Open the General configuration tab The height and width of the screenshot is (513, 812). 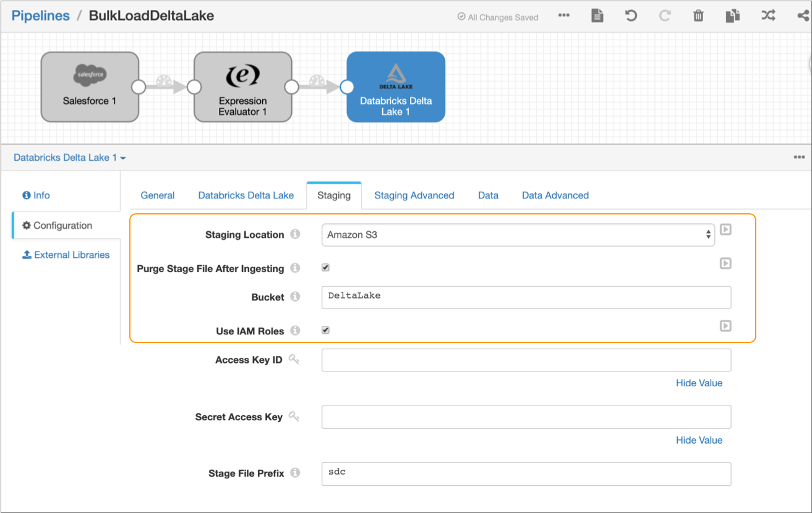coord(157,195)
